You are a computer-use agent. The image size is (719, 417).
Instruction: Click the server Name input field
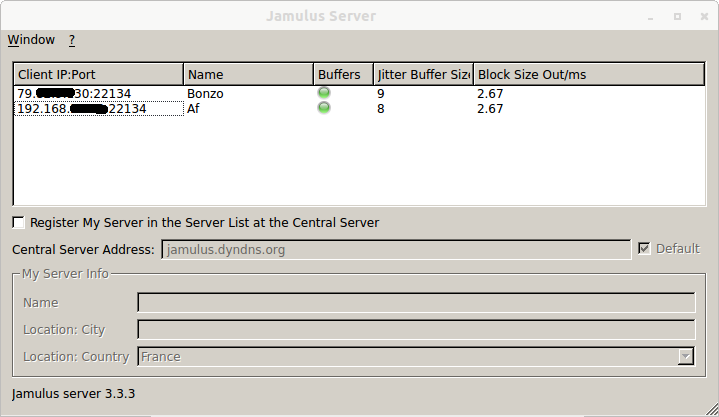click(415, 303)
